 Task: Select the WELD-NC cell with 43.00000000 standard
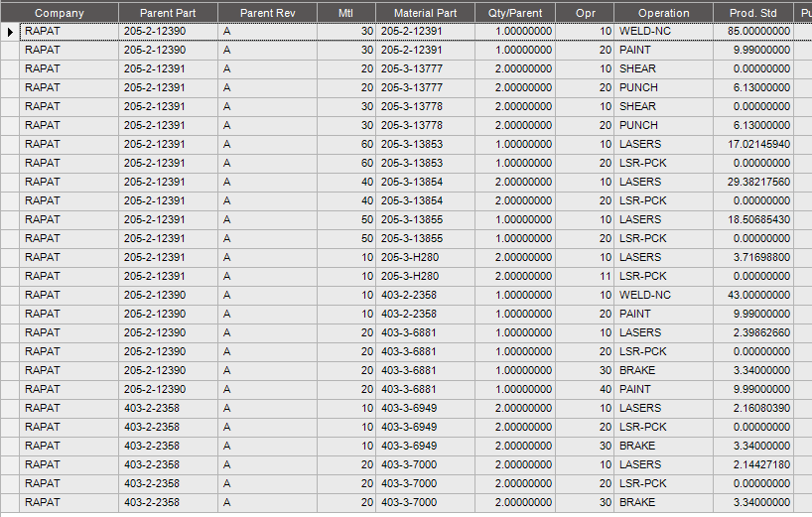(x=664, y=295)
